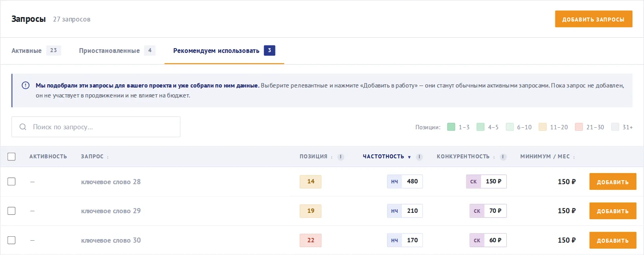Check the box for ключевое слово 30
The image size is (644, 255).
click(12, 240)
